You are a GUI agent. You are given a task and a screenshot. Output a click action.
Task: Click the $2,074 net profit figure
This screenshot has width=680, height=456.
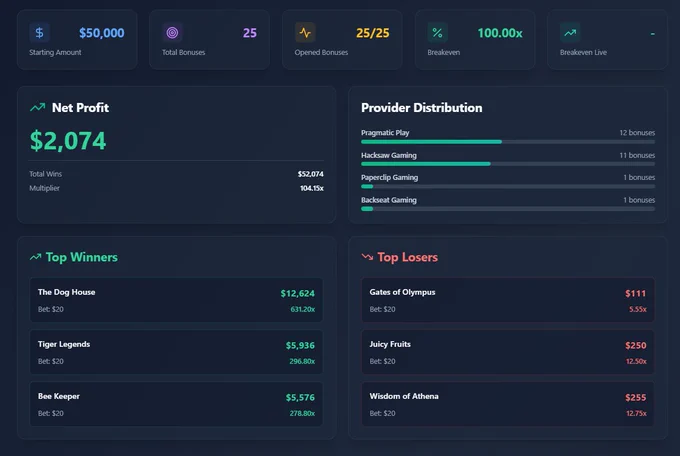pyautogui.click(x=68, y=141)
